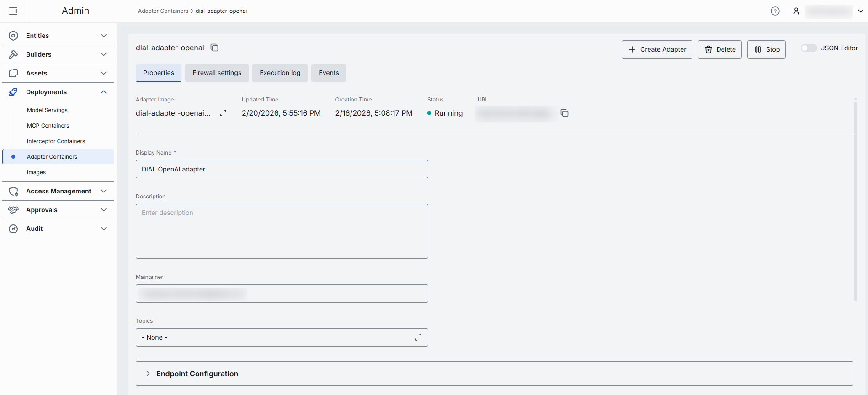
Task: Collapse the sidebar with the hamburger icon
Action: coord(13,11)
